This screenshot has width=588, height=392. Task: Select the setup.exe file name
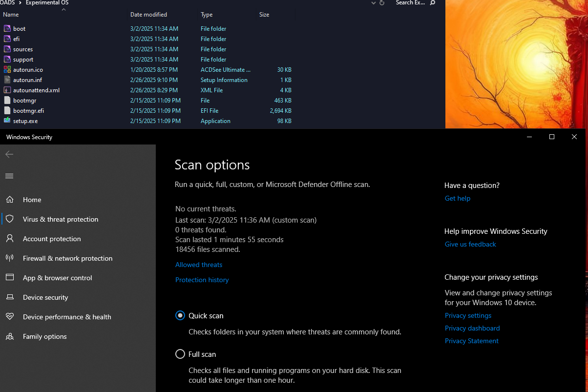pyautogui.click(x=25, y=121)
